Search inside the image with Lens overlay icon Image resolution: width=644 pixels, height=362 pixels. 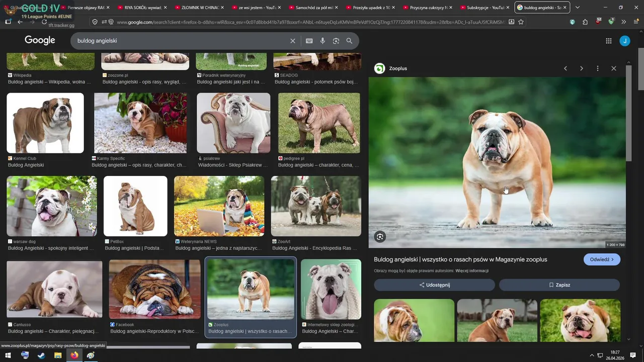[380, 237]
